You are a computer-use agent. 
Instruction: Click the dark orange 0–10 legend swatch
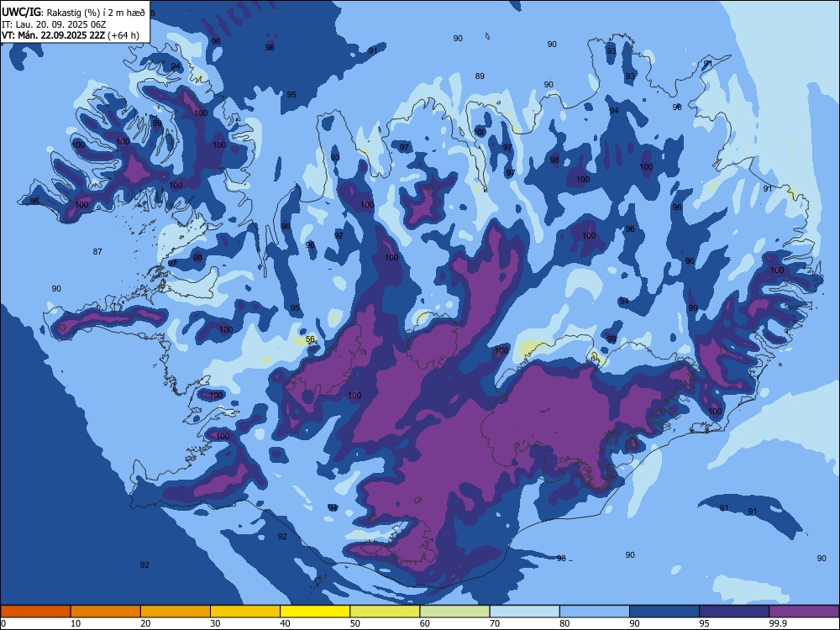coord(35,612)
